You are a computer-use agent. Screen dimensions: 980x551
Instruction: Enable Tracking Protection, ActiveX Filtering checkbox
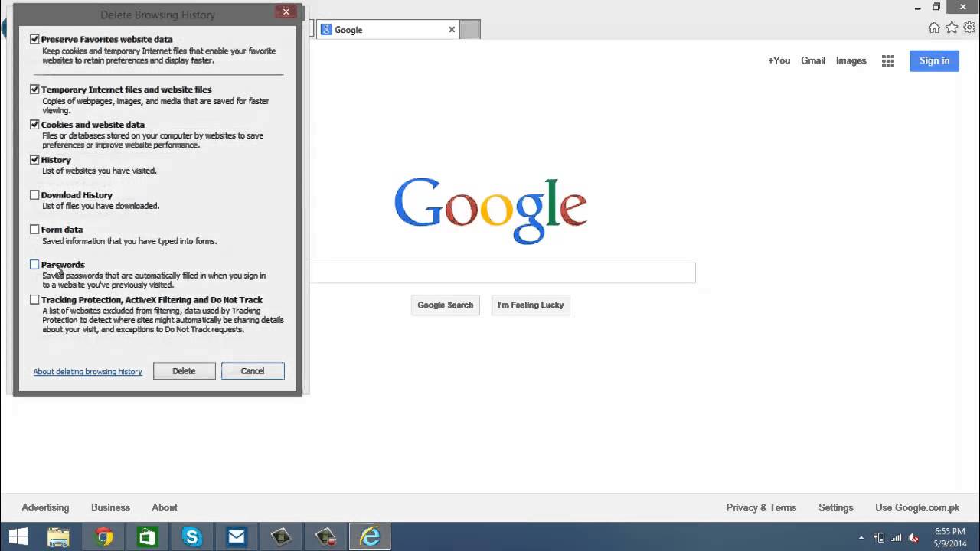34,300
